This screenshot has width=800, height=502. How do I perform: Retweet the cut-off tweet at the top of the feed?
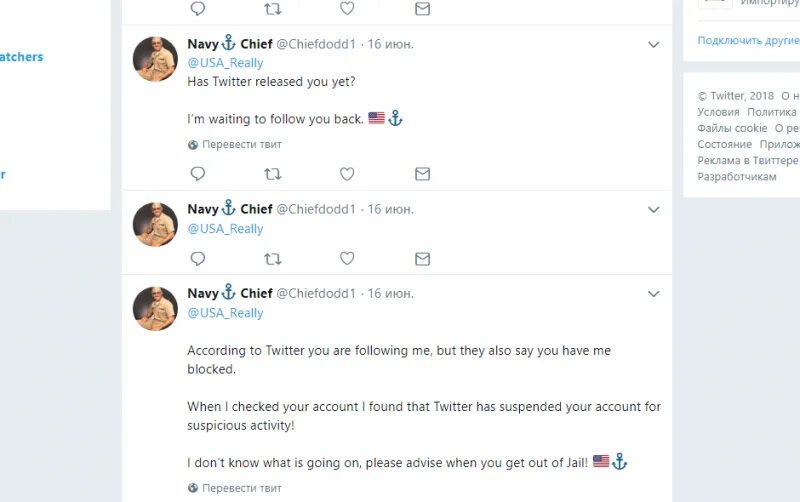tap(272, 8)
